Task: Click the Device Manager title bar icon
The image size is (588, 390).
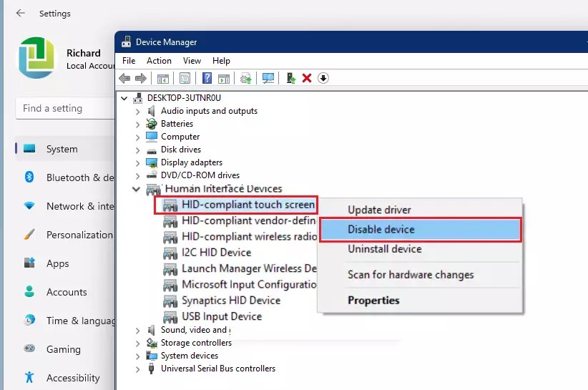Action: tap(127, 42)
